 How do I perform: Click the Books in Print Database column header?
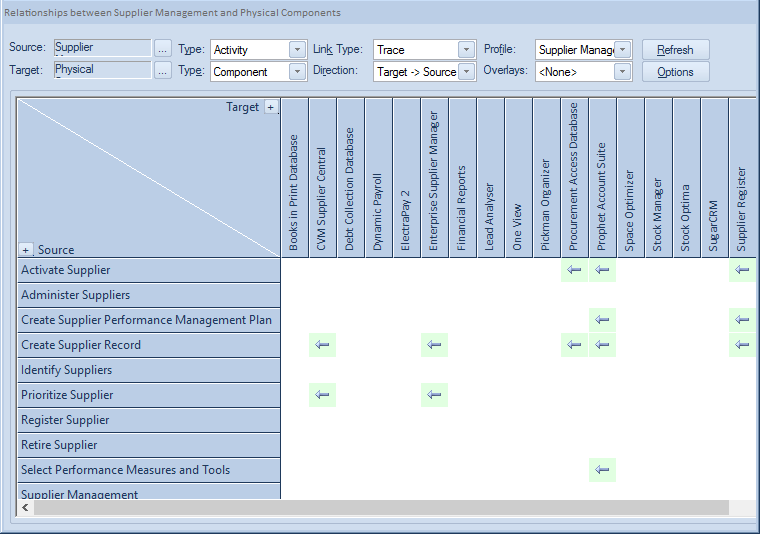click(x=294, y=178)
